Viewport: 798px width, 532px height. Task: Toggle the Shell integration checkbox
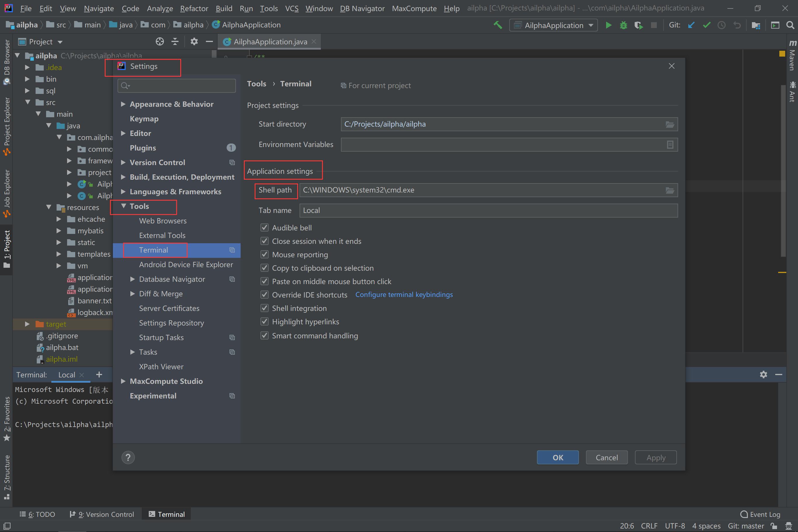pyautogui.click(x=264, y=308)
